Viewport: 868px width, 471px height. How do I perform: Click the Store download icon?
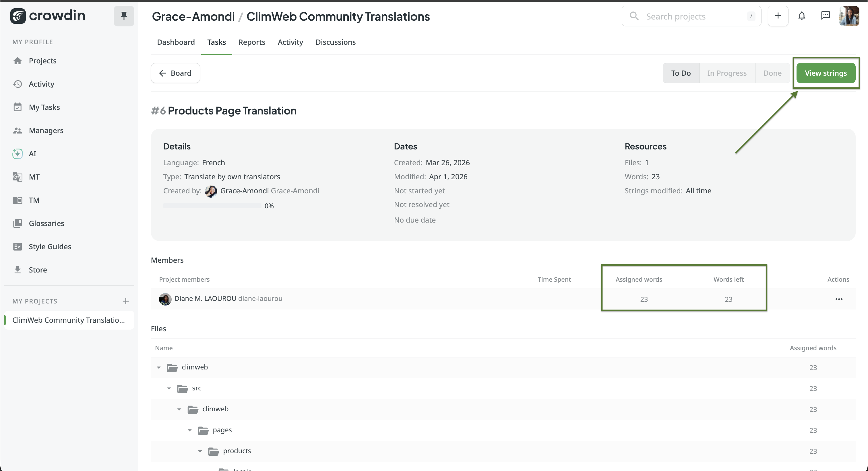coord(18,270)
